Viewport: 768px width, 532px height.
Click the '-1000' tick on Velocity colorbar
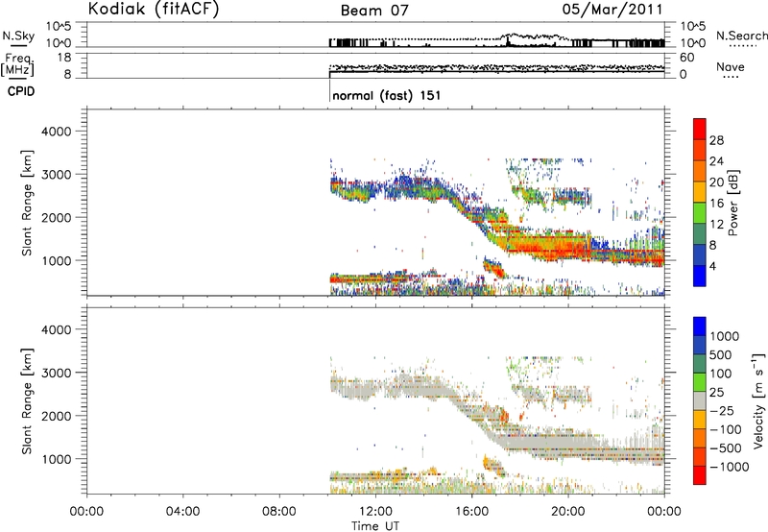pyautogui.click(x=730, y=467)
